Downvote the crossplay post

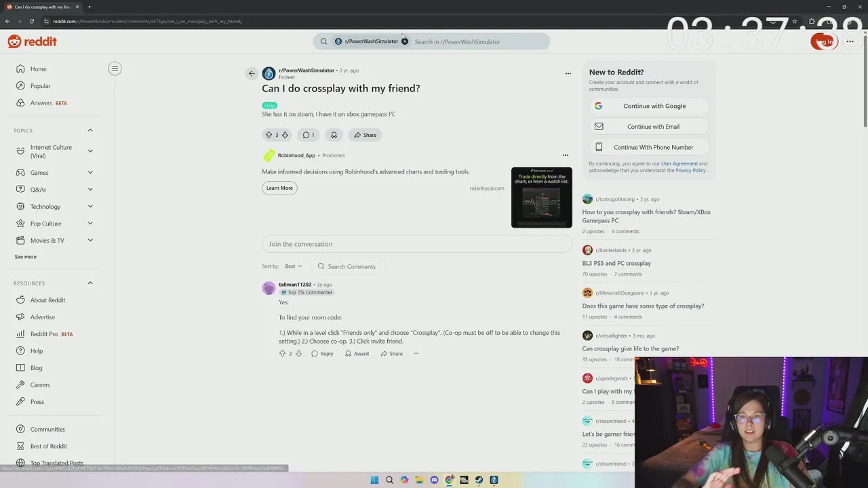click(285, 135)
